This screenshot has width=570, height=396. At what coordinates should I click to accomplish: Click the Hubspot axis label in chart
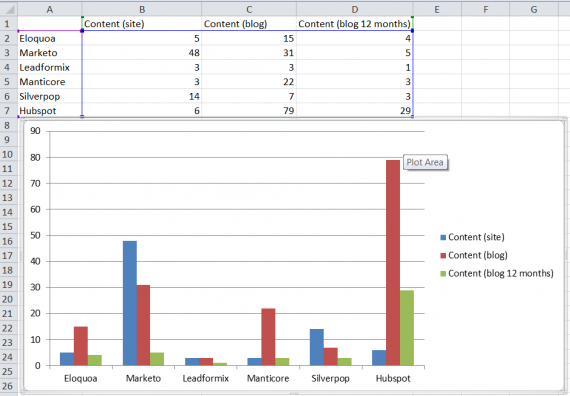click(x=393, y=379)
